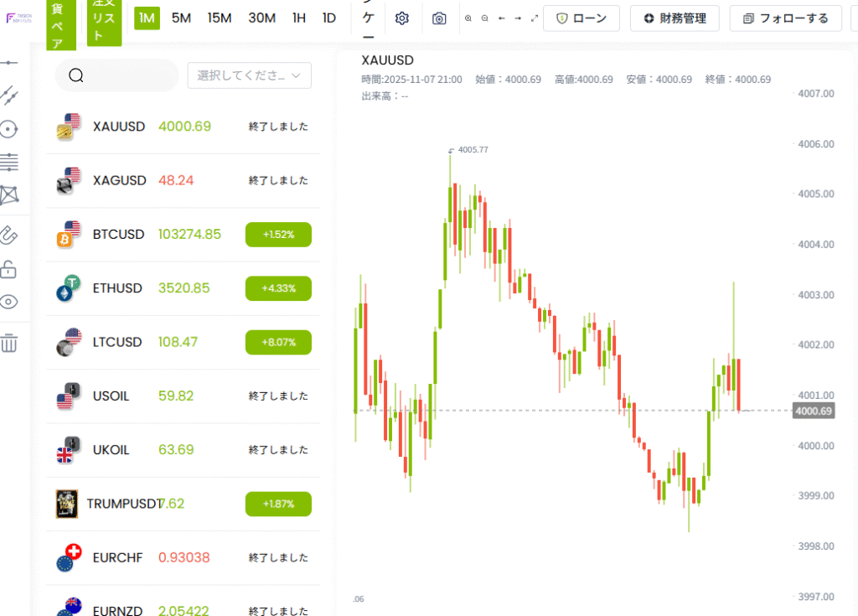Select the Fibonacci lines tool
The width and height of the screenshot is (858, 616).
click(9, 163)
